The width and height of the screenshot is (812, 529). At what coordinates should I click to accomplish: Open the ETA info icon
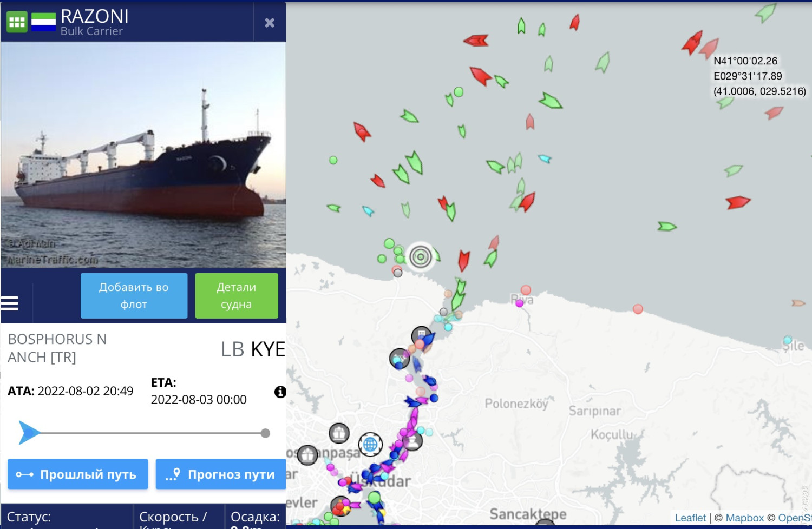pos(280,392)
